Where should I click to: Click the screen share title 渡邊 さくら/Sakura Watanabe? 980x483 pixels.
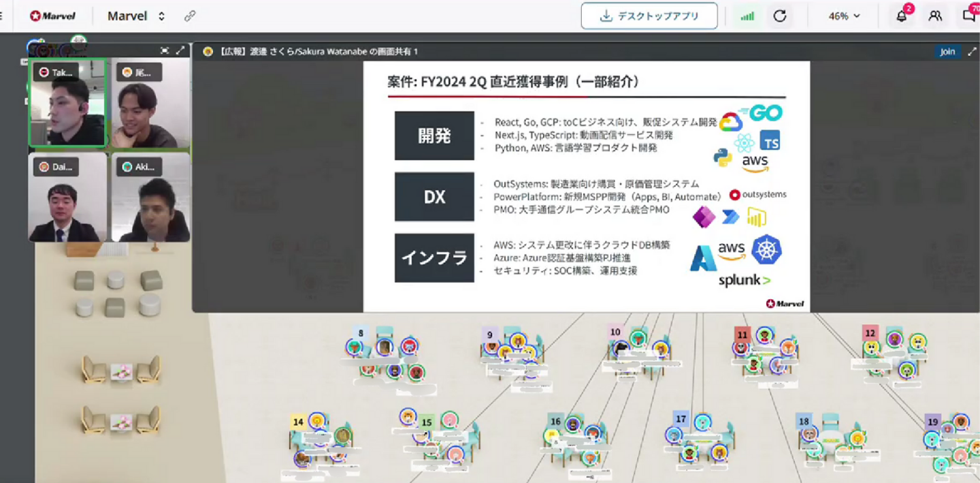coord(319,51)
